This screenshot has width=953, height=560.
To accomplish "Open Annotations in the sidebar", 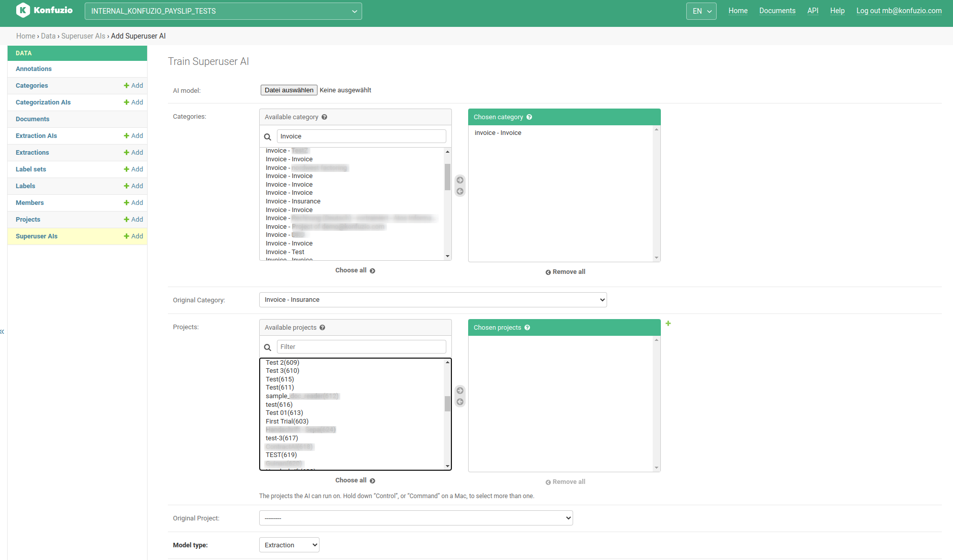I will pyautogui.click(x=33, y=69).
